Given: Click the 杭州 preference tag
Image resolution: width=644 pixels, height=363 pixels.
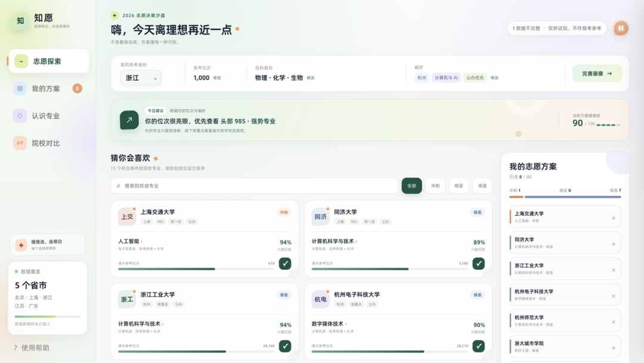Looking at the screenshot, I should (422, 78).
